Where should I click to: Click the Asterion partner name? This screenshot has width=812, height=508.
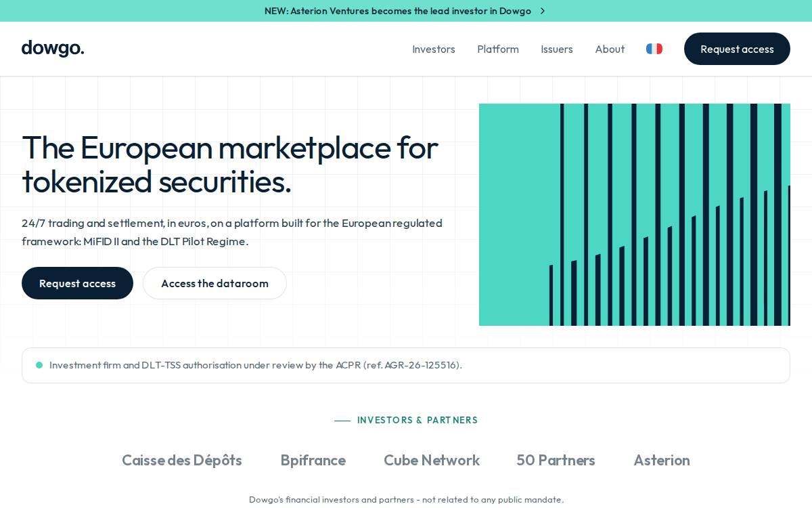[x=662, y=461]
